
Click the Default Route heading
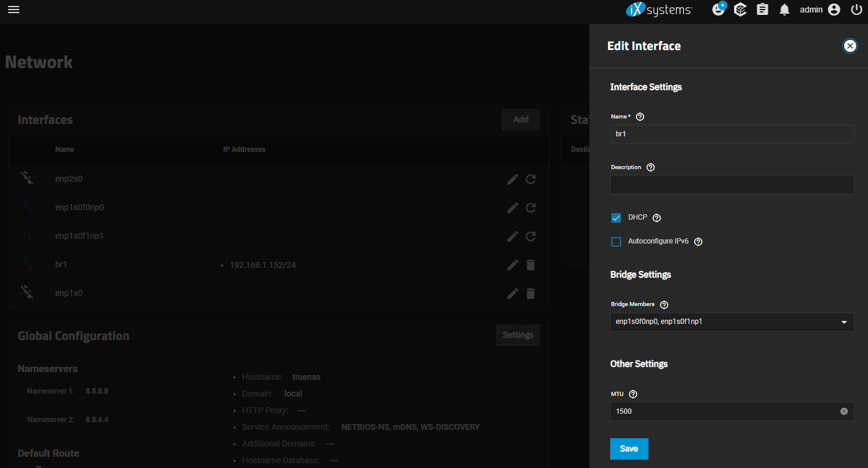click(48, 453)
